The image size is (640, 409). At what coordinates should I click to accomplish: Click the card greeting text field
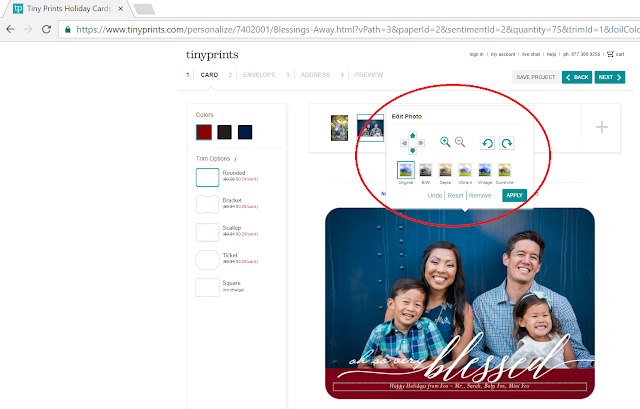pyautogui.click(x=460, y=386)
